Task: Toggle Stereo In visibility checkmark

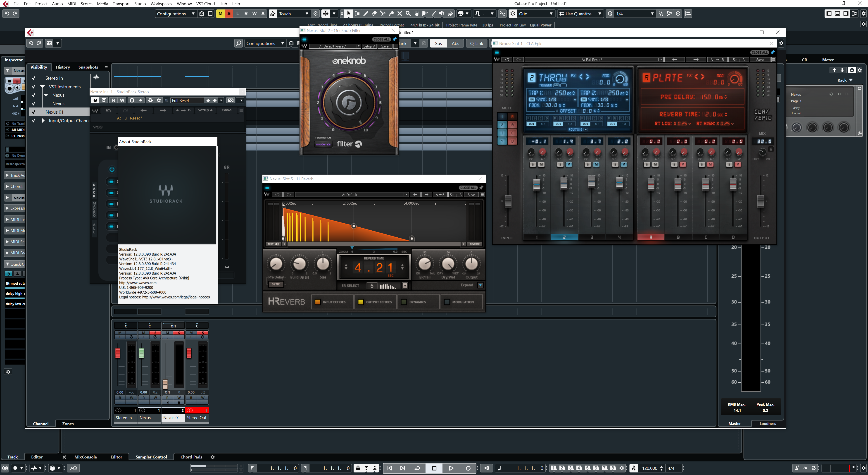Action: click(x=34, y=78)
